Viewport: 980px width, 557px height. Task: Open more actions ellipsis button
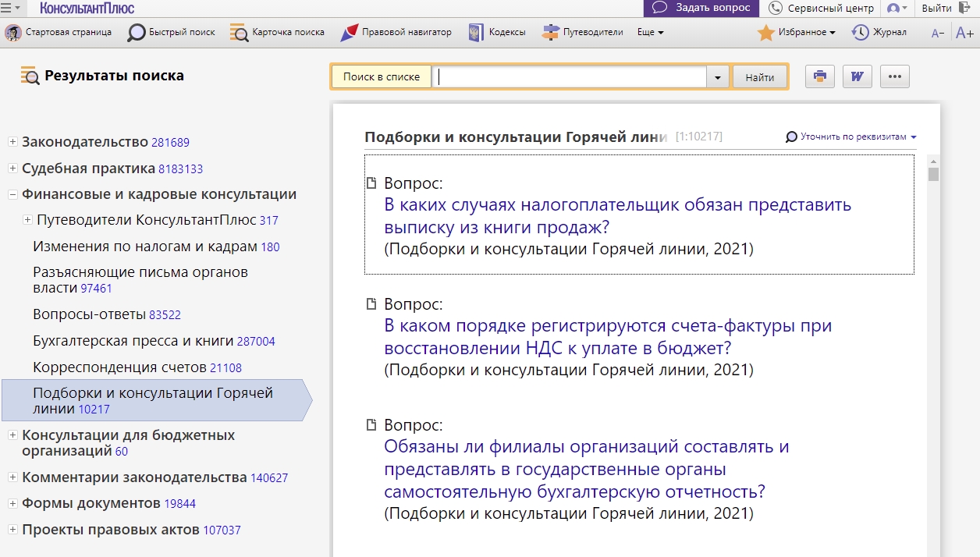[x=895, y=76]
